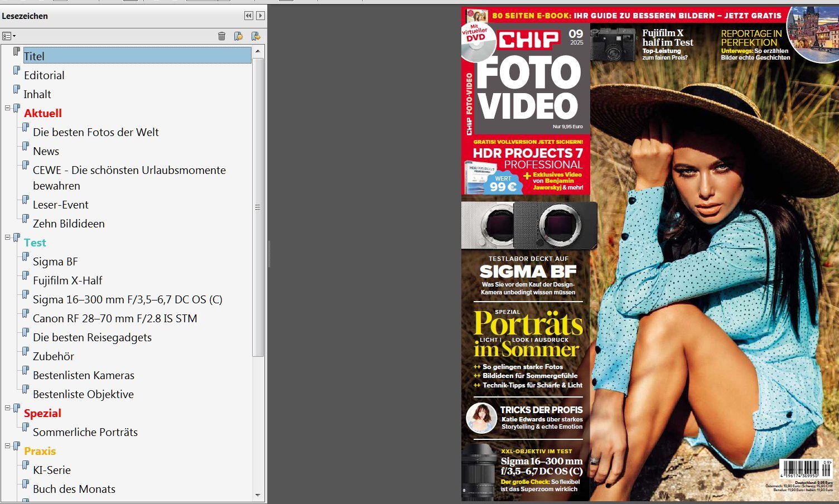Image resolution: width=839 pixels, height=504 pixels.
Task: Select the red Aktuell section bookmark
Action: (43, 113)
